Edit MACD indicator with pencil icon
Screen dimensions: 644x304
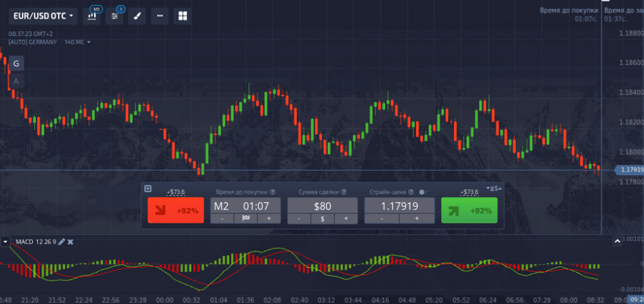tap(61, 242)
